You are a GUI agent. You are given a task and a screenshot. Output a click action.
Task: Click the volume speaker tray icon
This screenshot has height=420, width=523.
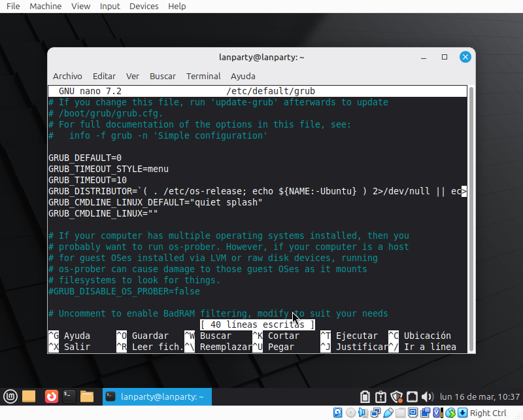(428, 396)
